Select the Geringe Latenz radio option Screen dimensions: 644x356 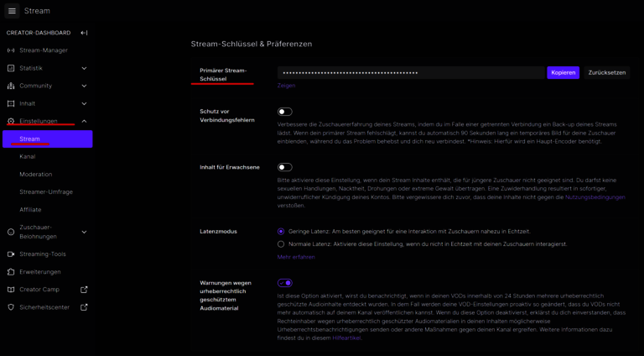click(281, 232)
